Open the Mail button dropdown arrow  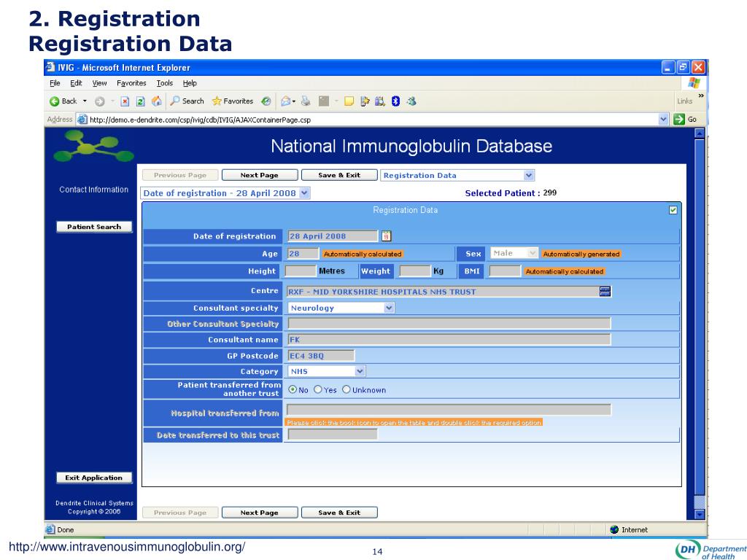pyautogui.click(x=293, y=101)
